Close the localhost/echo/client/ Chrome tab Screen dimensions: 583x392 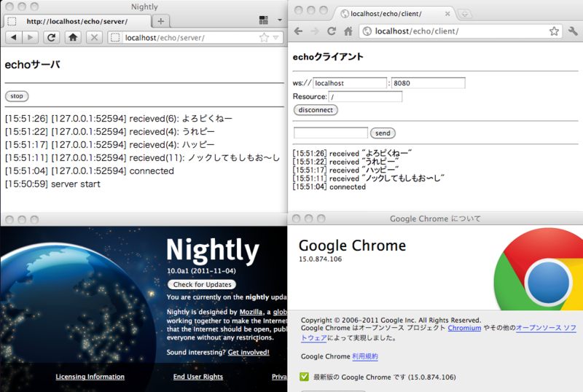pyautogui.click(x=447, y=14)
